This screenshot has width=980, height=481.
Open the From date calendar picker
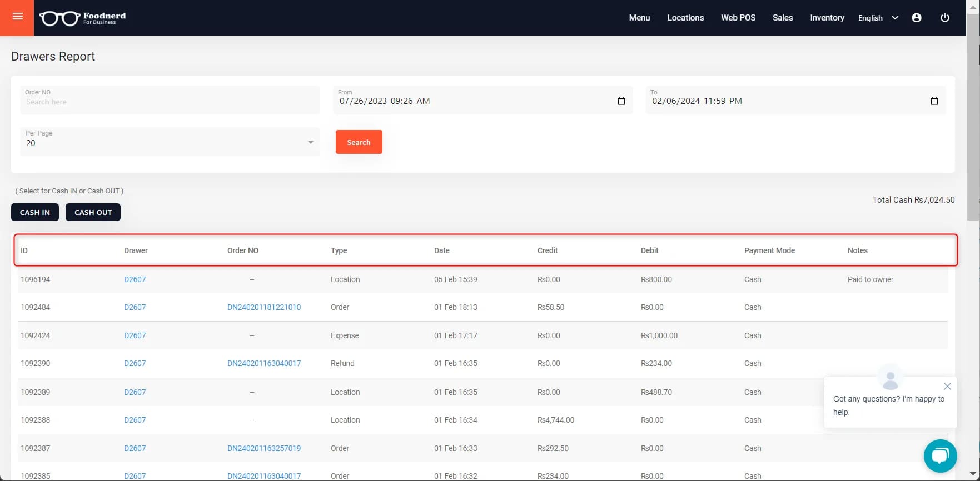tap(621, 101)
